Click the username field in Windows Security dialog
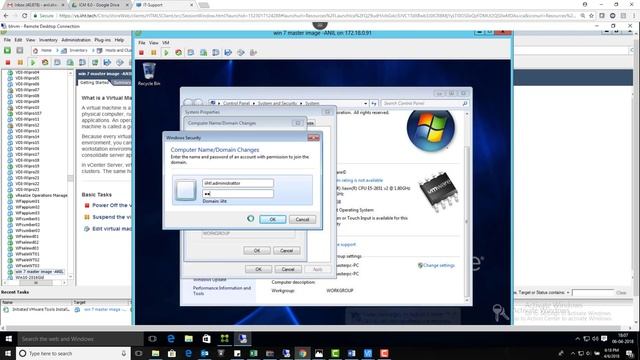The image size is (640, 360). point(238,183)
